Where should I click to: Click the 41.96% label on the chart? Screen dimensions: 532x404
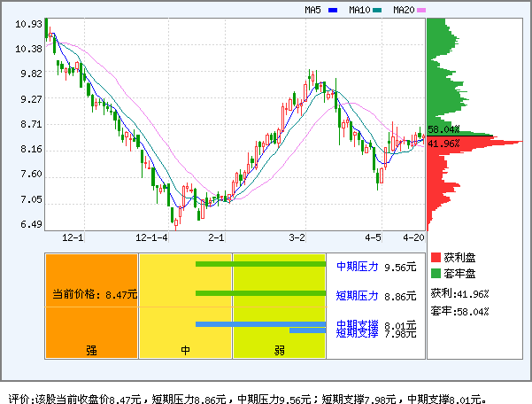(x=443, y=143)
